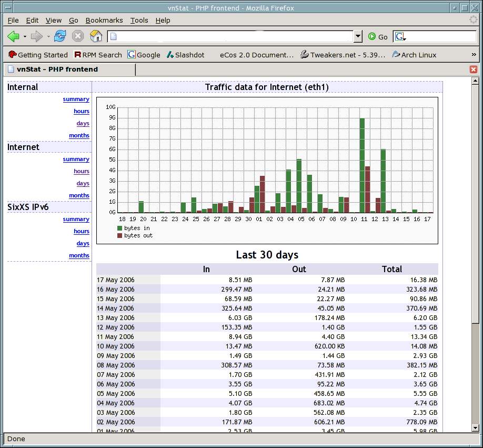Open the Tools menu

point(139,21)
